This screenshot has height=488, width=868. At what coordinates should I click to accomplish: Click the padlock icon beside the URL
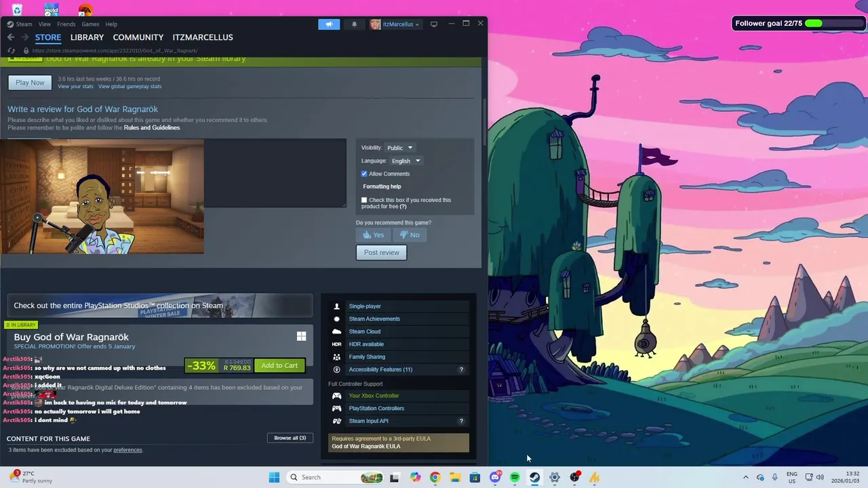[26, 50]
